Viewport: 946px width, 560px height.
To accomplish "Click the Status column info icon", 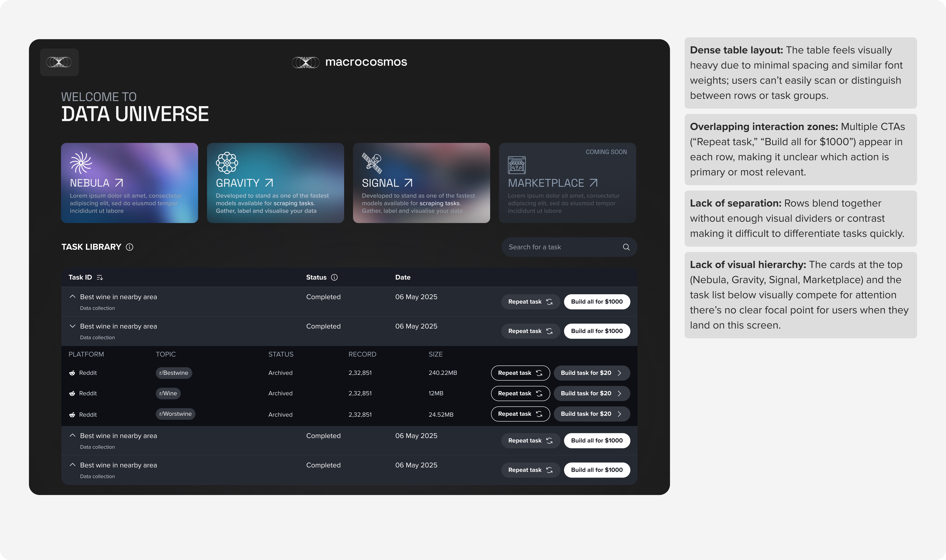I will 334,277.
